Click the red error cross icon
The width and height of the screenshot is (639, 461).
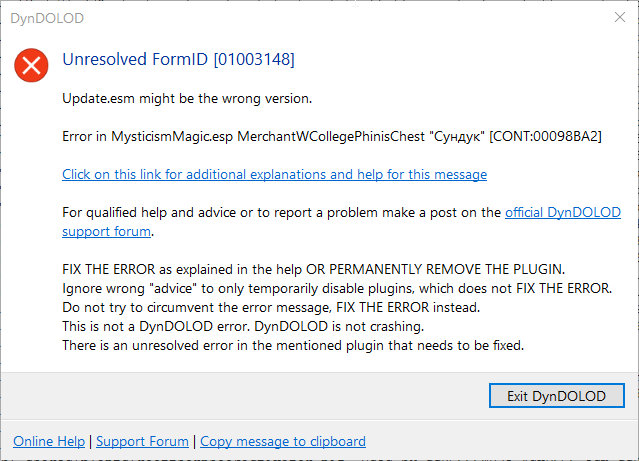(31, 65)
